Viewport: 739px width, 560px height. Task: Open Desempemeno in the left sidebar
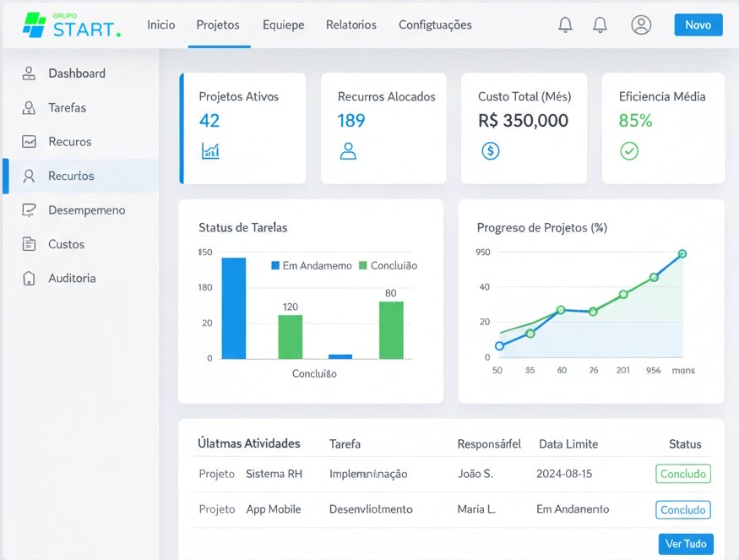point(86,210)
